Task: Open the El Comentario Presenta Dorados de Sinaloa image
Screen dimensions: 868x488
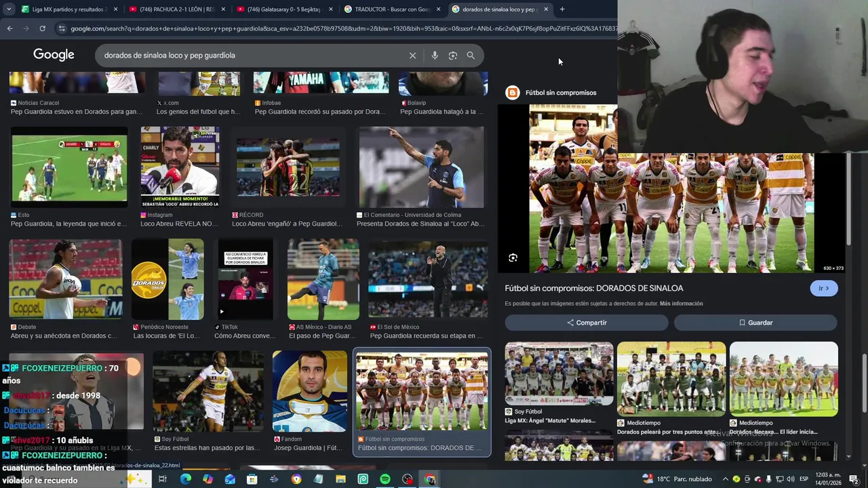Action: point(421,167)
